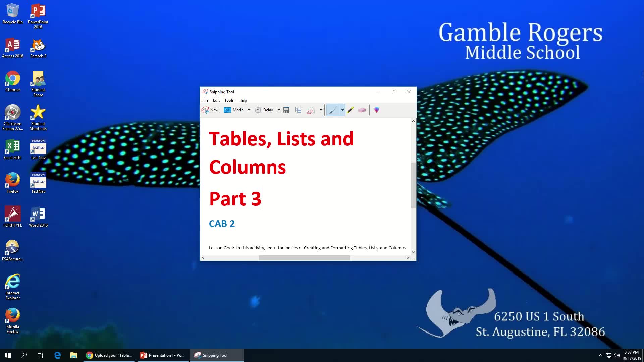Select the TestNav desktop icon beside Firefox
The width and height of the screenshot is (644, 362).
(38, 183)
